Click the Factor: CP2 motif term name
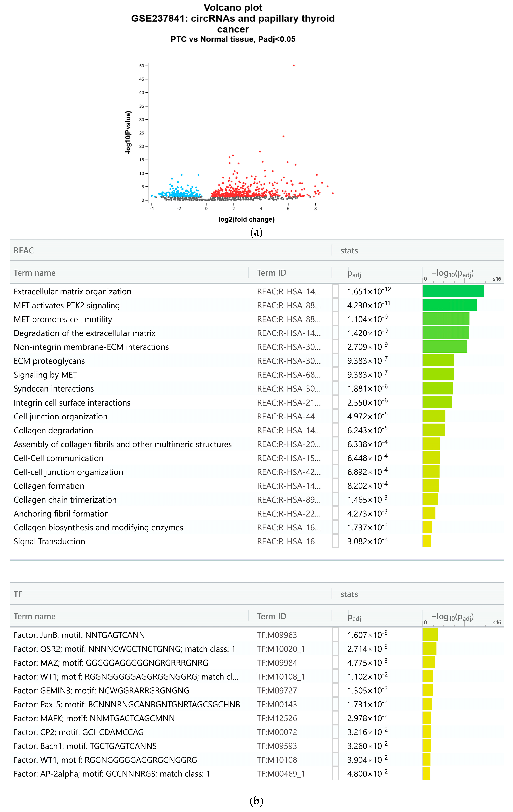 (x=79, y=732)
